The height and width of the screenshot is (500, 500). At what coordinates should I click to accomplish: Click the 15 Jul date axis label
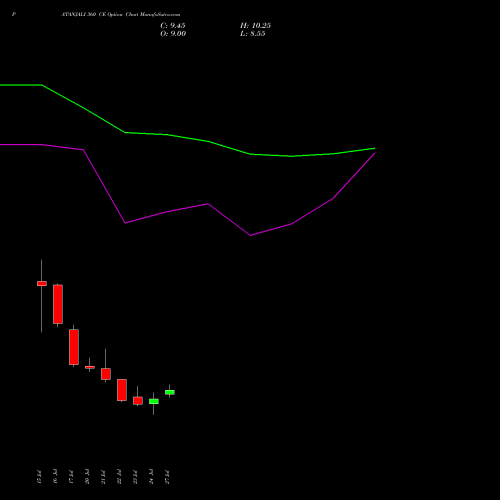click(x=39, y=477)
